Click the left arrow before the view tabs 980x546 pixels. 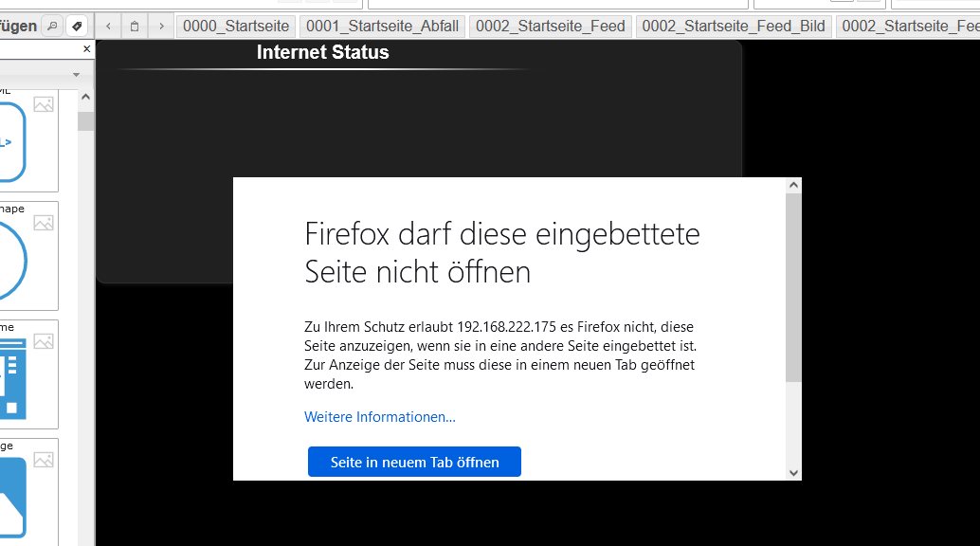click(x=109, y=27)
